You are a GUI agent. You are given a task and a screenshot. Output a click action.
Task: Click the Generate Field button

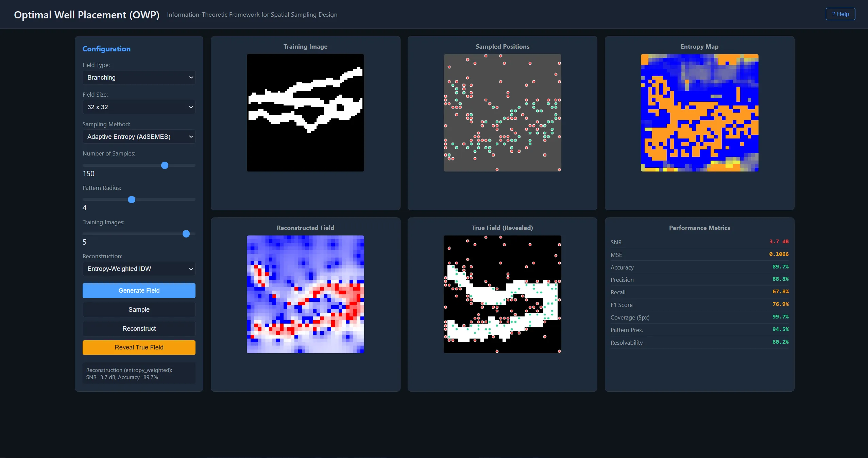pyautogui.click(x=139, y=290)
